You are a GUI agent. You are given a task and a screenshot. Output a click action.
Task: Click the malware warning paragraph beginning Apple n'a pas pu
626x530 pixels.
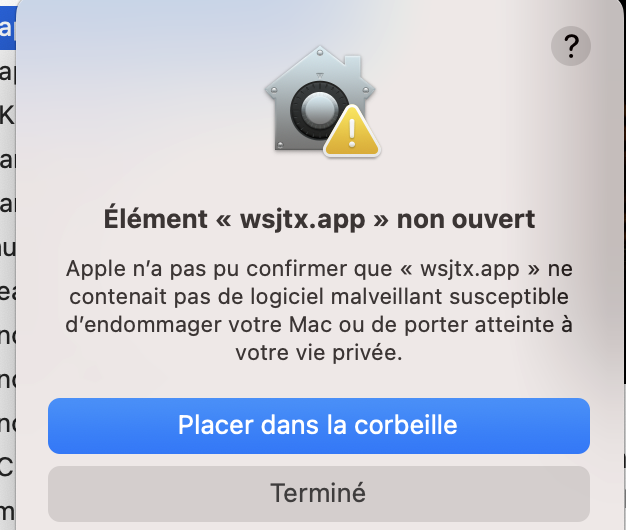tap(319, 310)
